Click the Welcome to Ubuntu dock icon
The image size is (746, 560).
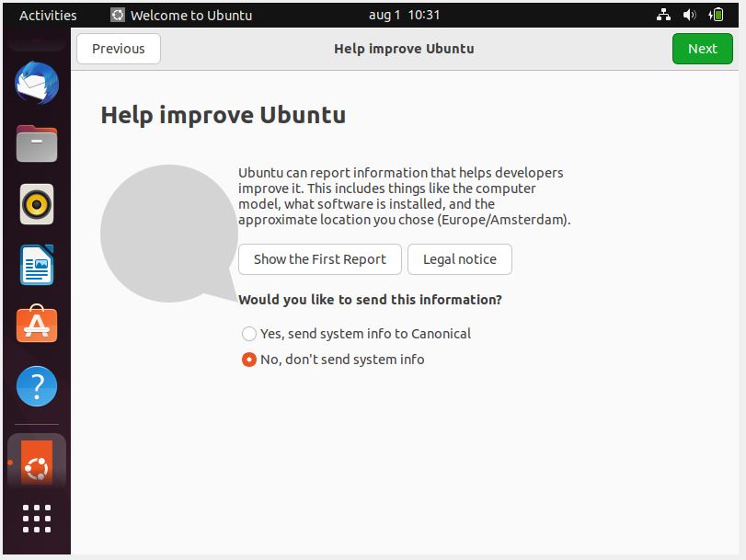click(x=37, y=462)
